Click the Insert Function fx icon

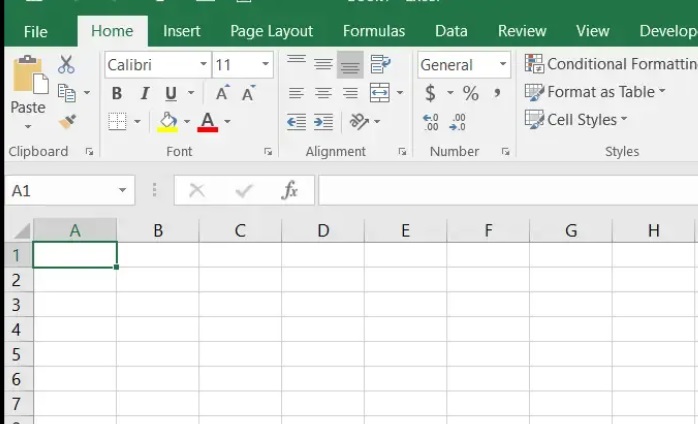tap(289, 191)
